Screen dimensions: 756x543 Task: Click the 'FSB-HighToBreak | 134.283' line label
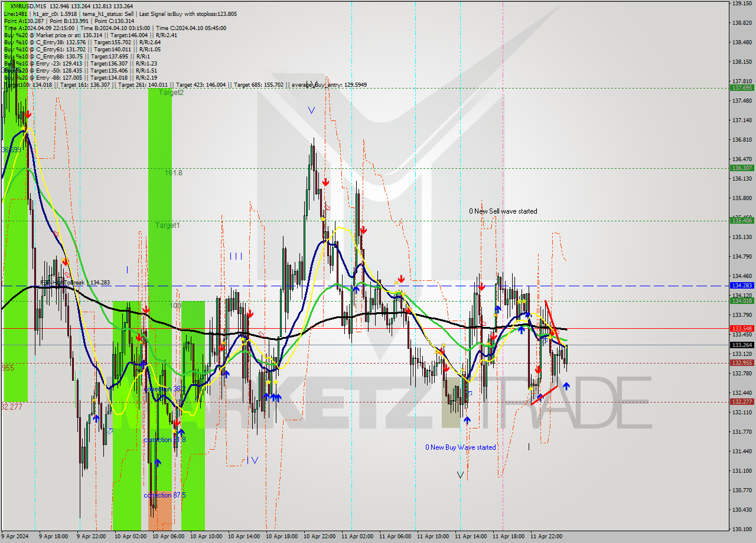tap(75, 283)
